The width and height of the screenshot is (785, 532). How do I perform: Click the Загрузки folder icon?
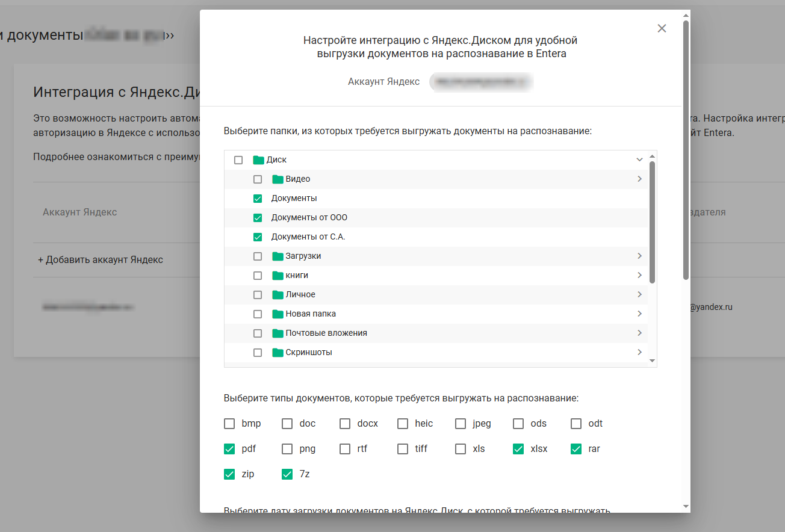pos(278,256)
